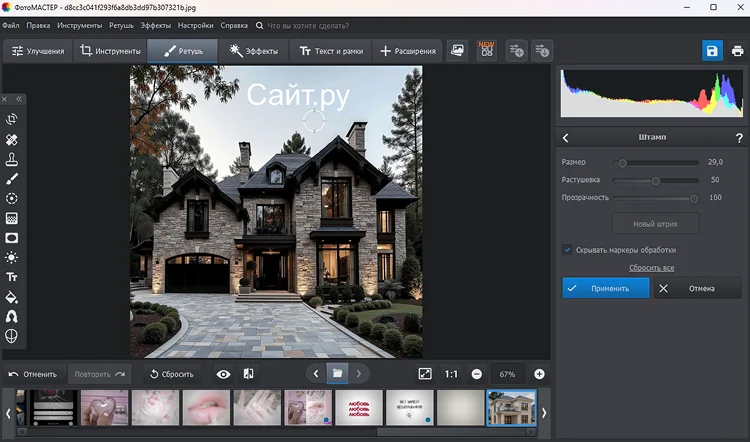Click the Новый штрих button

[x=655, y=224]
